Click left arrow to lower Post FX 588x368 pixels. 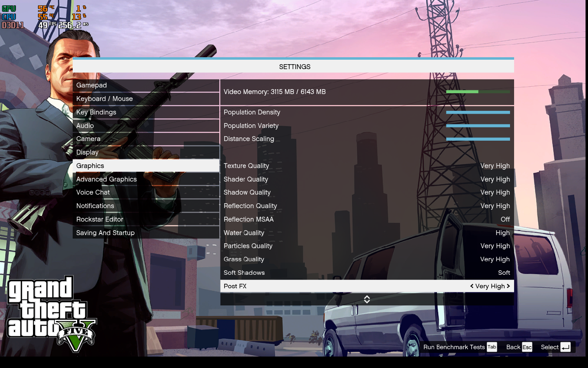click(472, 286)
